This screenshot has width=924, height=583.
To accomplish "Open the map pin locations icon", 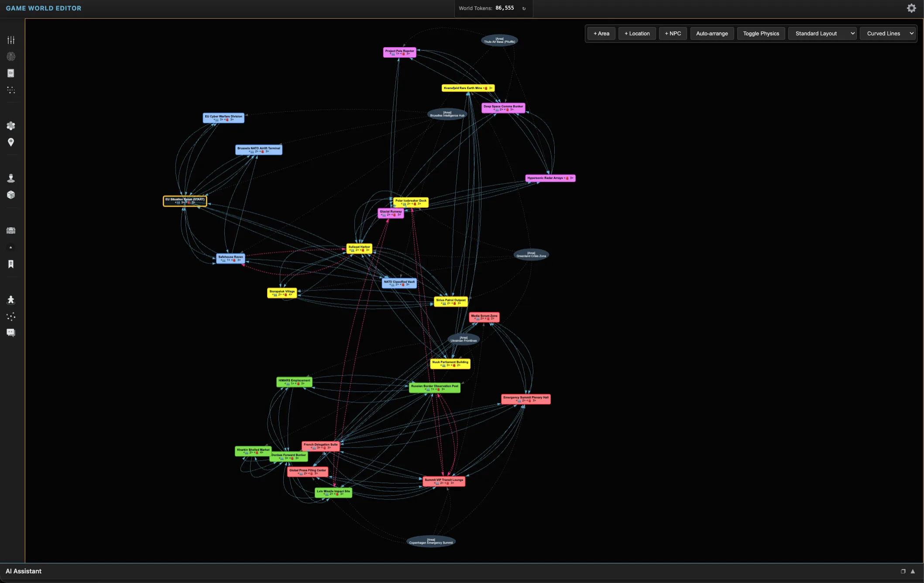I will coord(11,142).
